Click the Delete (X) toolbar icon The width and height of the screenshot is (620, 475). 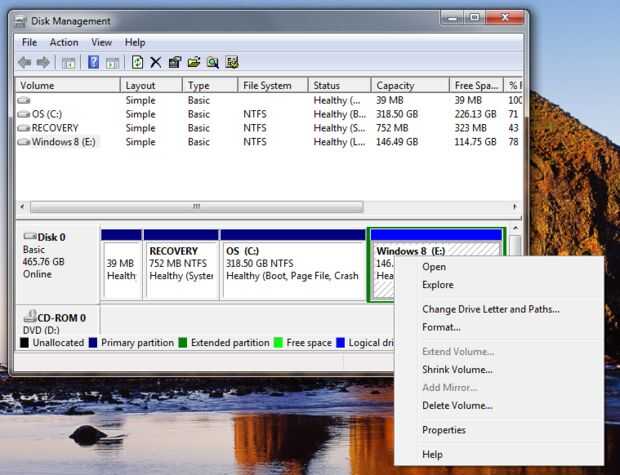click(x=155, y=62)
